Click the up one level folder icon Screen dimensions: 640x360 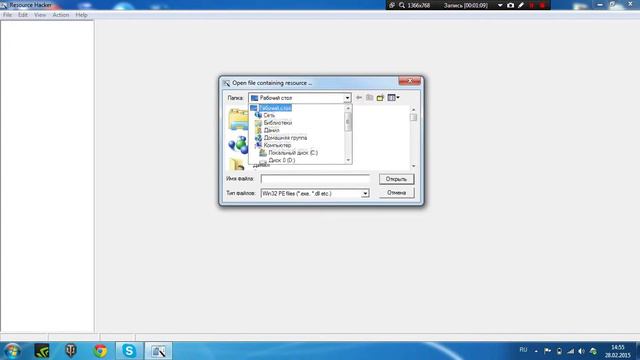369,98
